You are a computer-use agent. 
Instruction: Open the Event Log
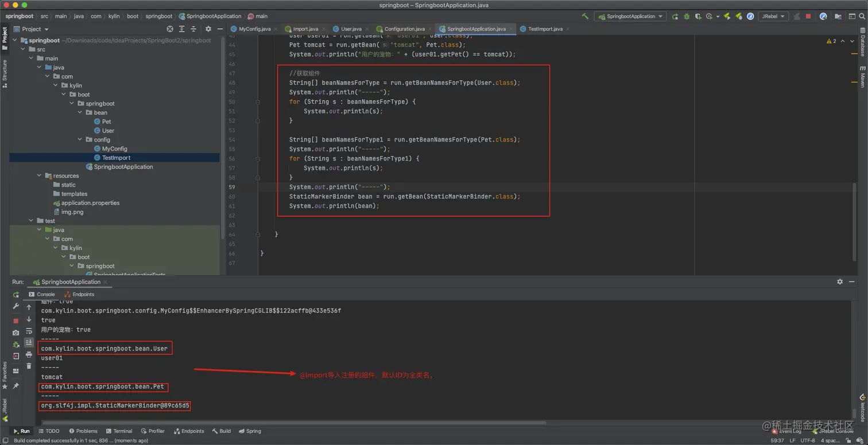(786, 431)
